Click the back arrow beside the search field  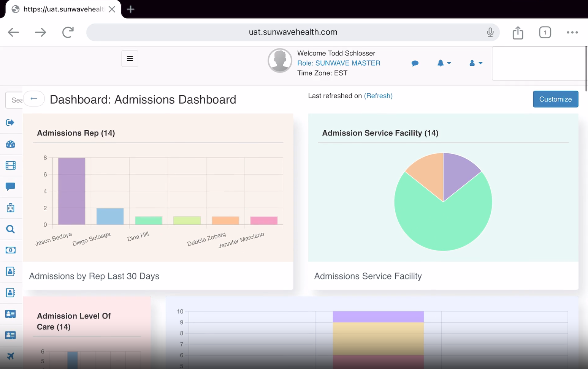tap(34, 99)
